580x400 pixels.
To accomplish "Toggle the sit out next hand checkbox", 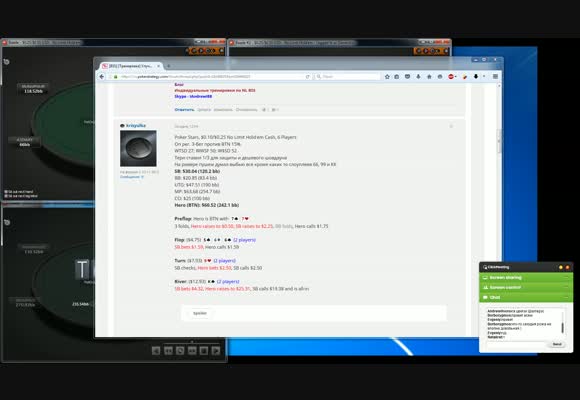I will (x=6, y=192).
